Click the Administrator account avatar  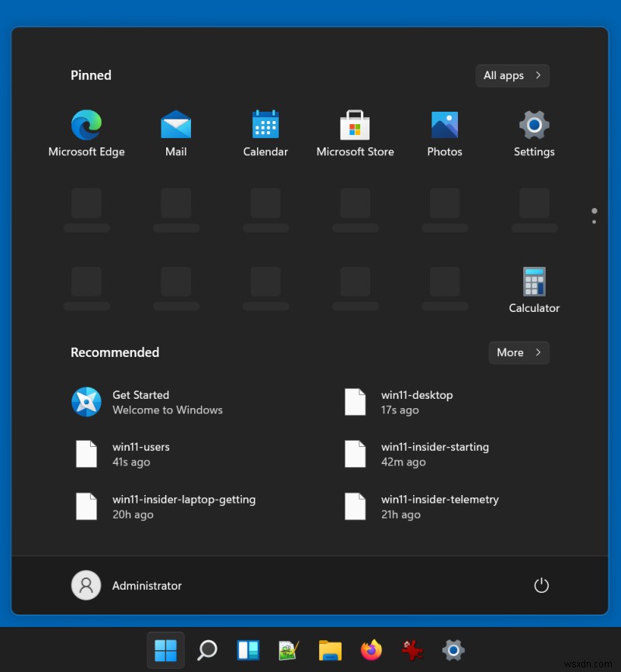pyautogui.click(x=86, y=585)
